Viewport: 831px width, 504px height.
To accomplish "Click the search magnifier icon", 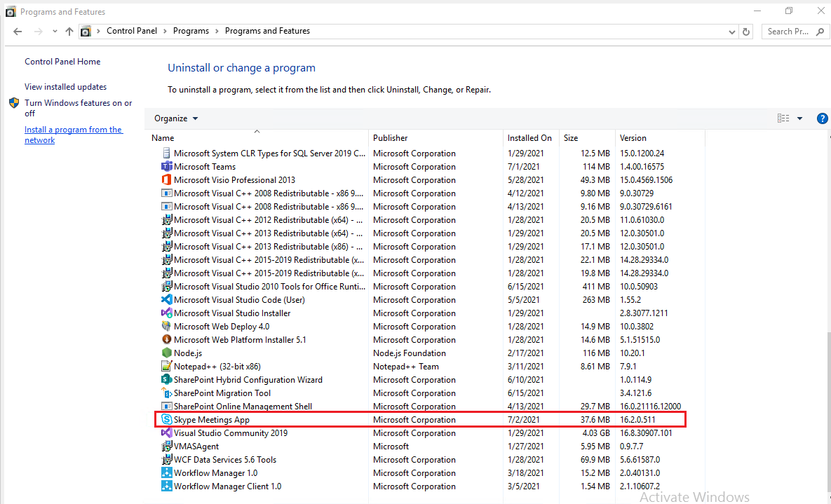I will pyautogui.click(x=820, y=32).
